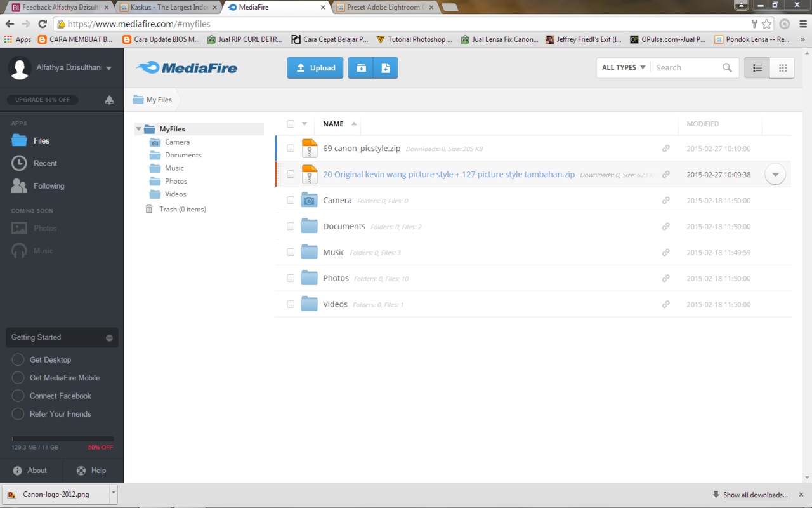Open the Tutorial Photoshop bookmark
Viewport: 812px width, 508px height.
(414, 39)
